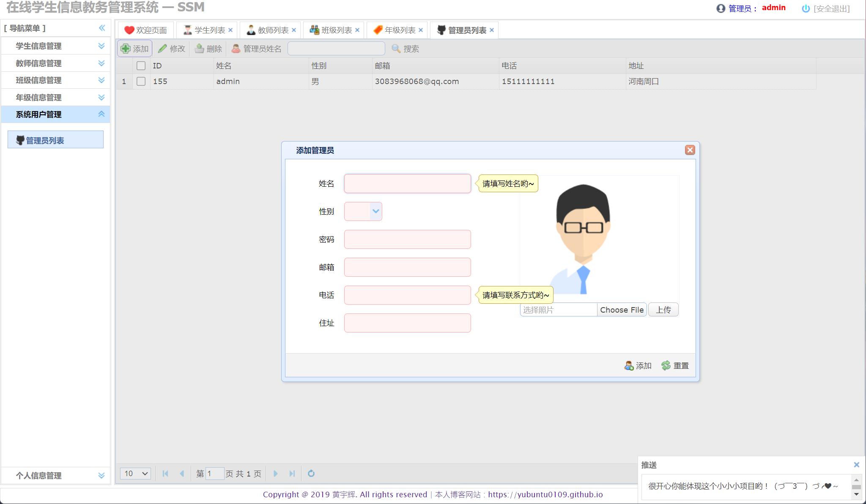This screenshot has width=866, height=504.
Task: Click the 添加 icon at dialog bottom right
Action: pyautogui.click(x=629, y=365)
